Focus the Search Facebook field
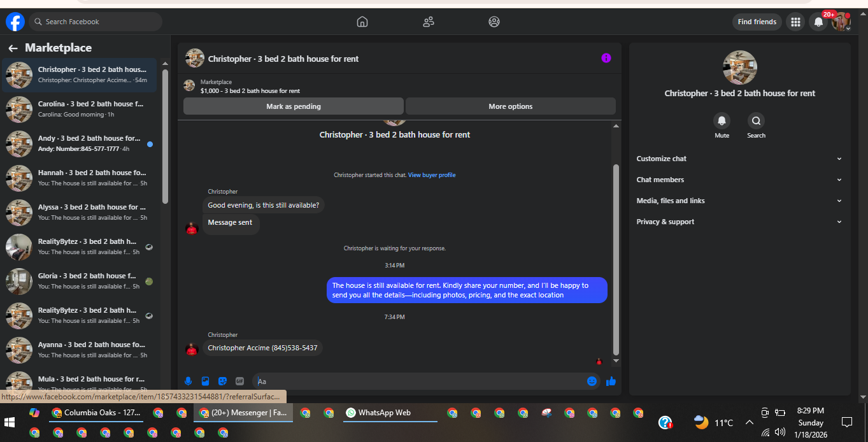Viewport: 868px width, 442px height. (x=96, y=22)
